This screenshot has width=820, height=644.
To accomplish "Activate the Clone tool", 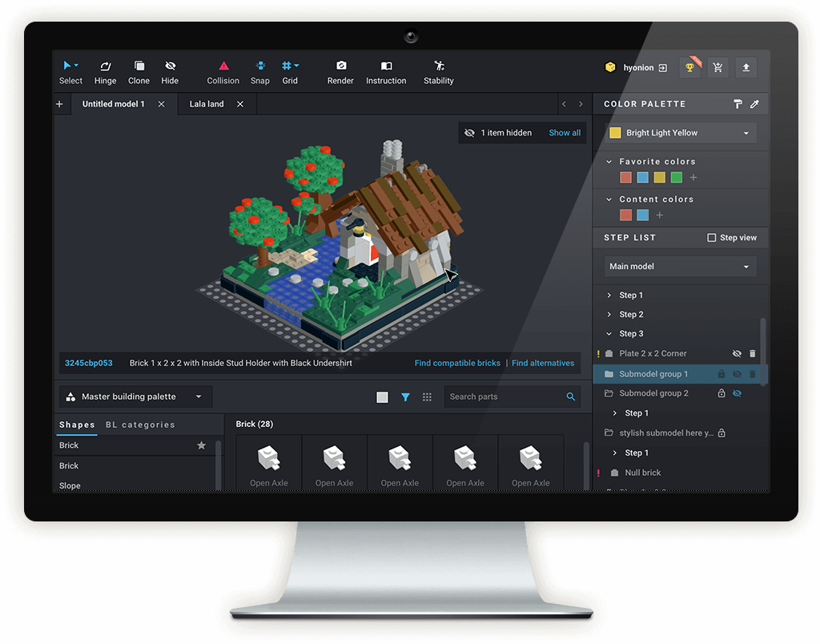I will (139, 71).
